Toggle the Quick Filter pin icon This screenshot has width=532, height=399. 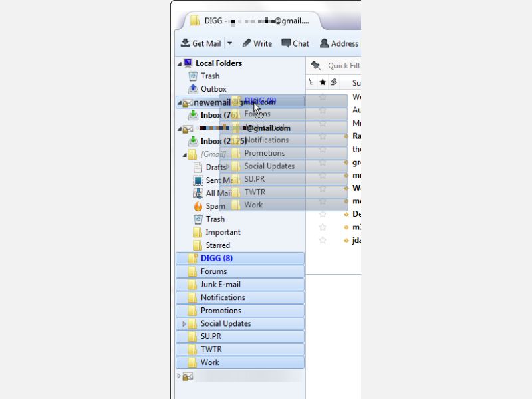coord(315,65)
